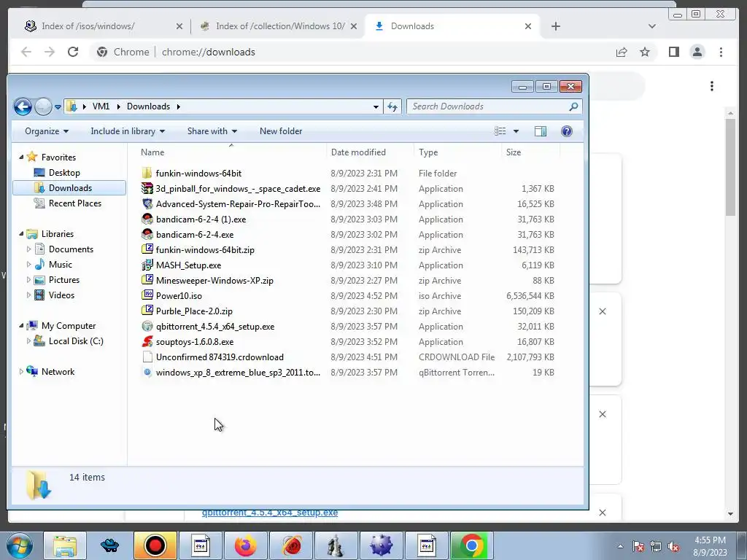
Task: Select the funkin-windows-64bit folder icon
Action: coord(147,174)
